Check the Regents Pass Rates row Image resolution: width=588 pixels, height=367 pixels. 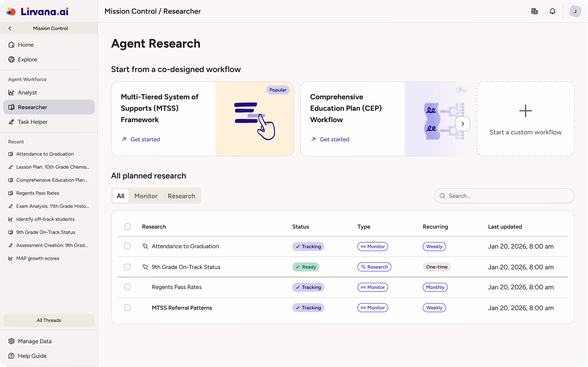click(x=127, y=287)
